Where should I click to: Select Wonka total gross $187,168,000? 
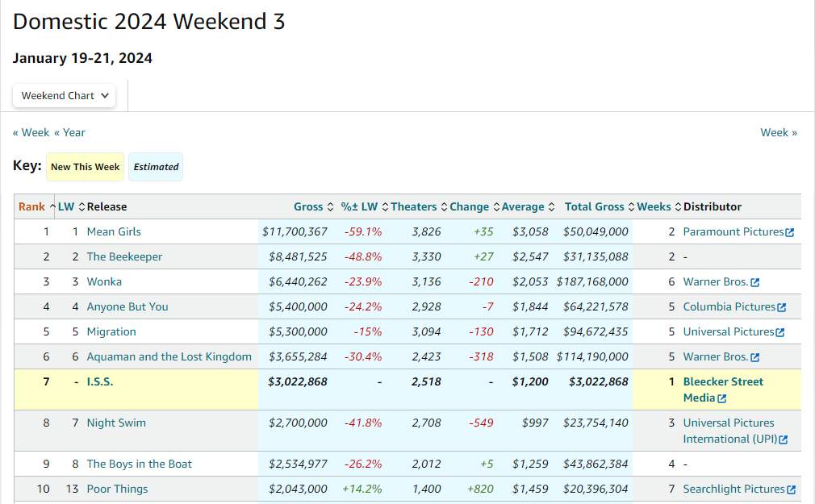pos(592,281)
